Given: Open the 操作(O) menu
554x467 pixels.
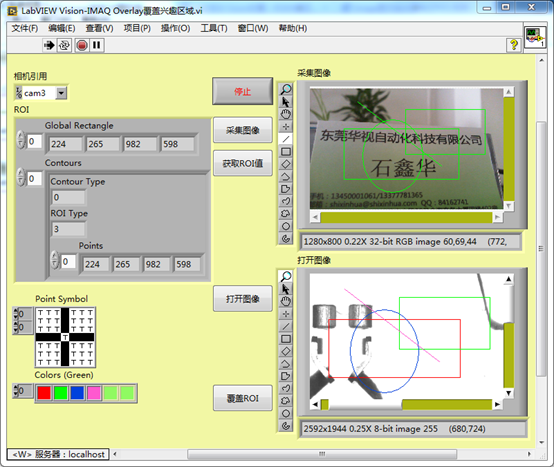Looking at the screenshot, I should [176, 28].
